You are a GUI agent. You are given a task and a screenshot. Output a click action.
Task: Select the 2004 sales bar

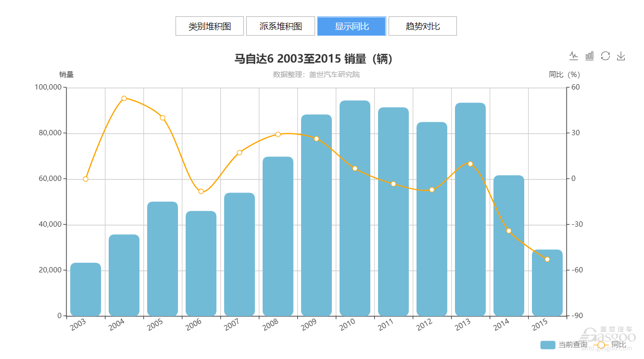coord(124,275)
